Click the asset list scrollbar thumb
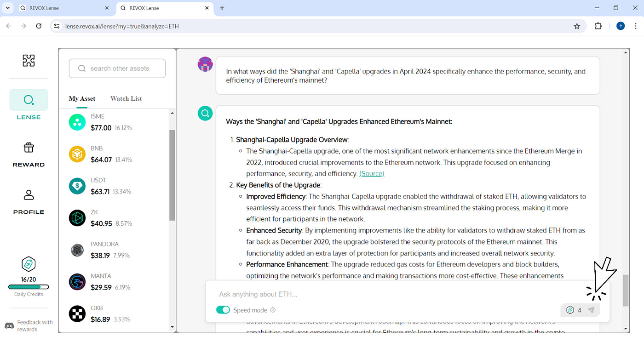The height and width of the screenshot is (342, 644). [x=172, y=175]
